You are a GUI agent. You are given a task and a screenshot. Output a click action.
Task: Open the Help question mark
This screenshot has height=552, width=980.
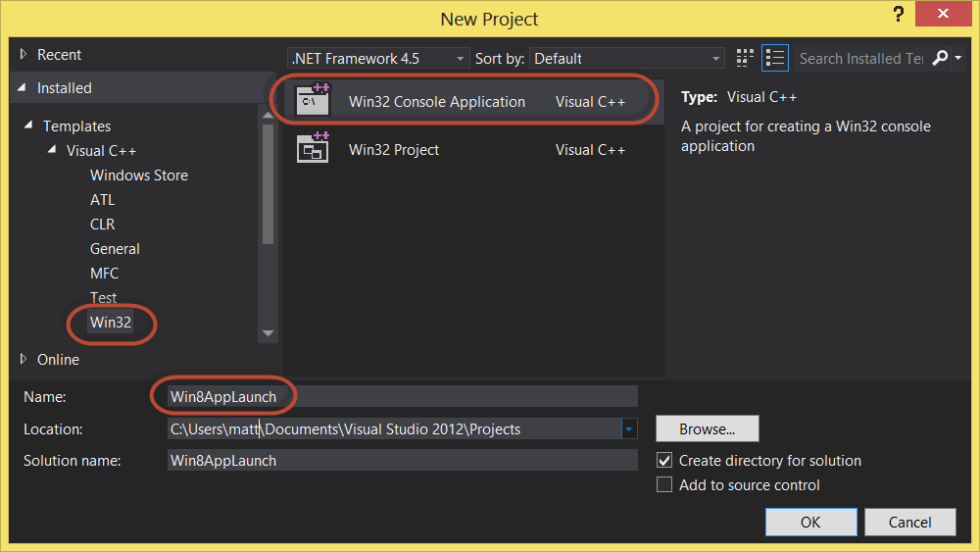tap(898, 14)
